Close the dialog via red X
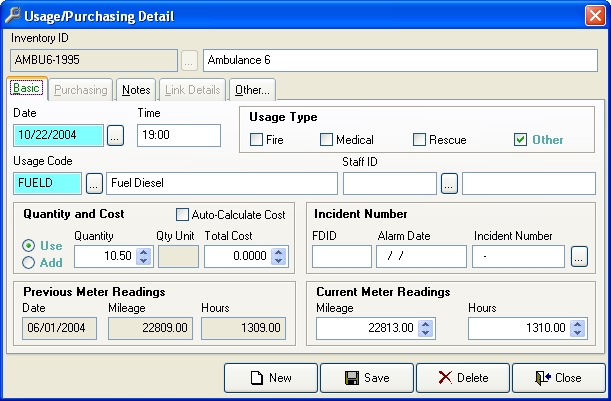611x401 pixels. tap(595, 16)
